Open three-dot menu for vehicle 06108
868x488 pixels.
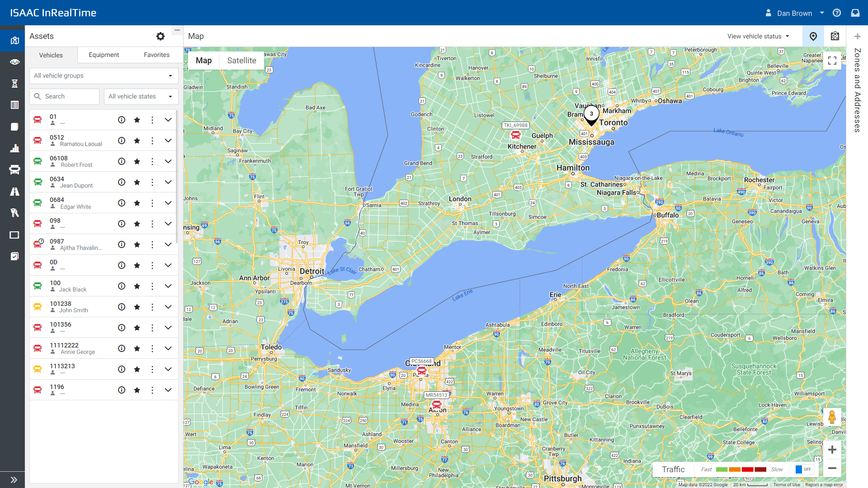click(152, 161)
